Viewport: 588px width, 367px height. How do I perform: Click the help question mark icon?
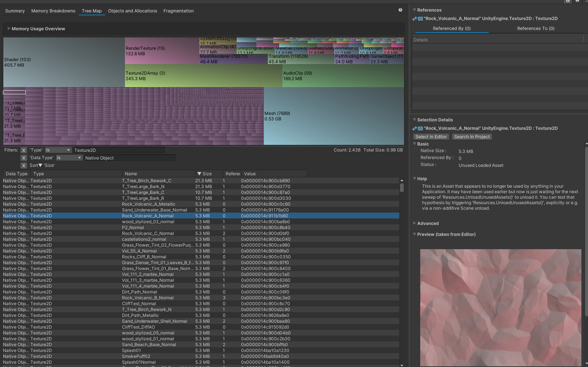(400, 10)
